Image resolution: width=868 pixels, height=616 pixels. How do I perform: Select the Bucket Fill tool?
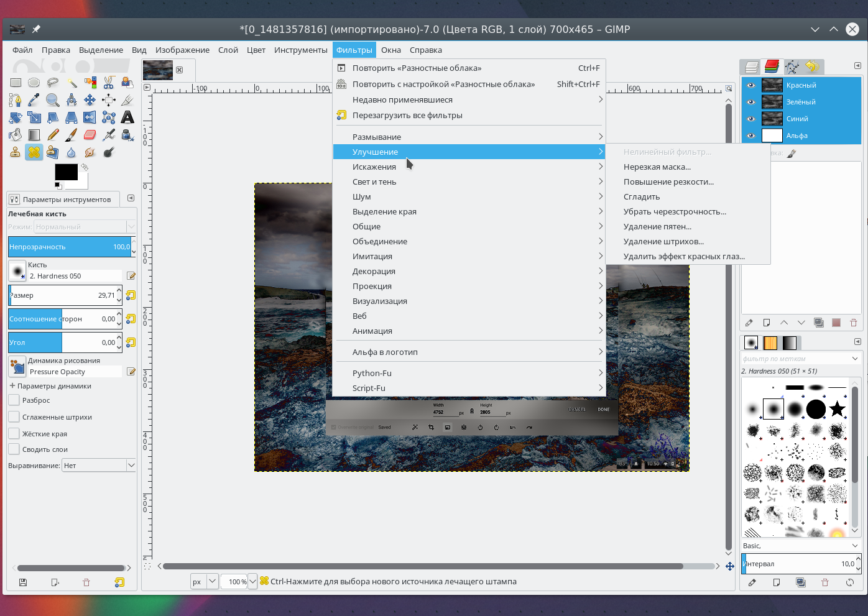pos(16,134)
